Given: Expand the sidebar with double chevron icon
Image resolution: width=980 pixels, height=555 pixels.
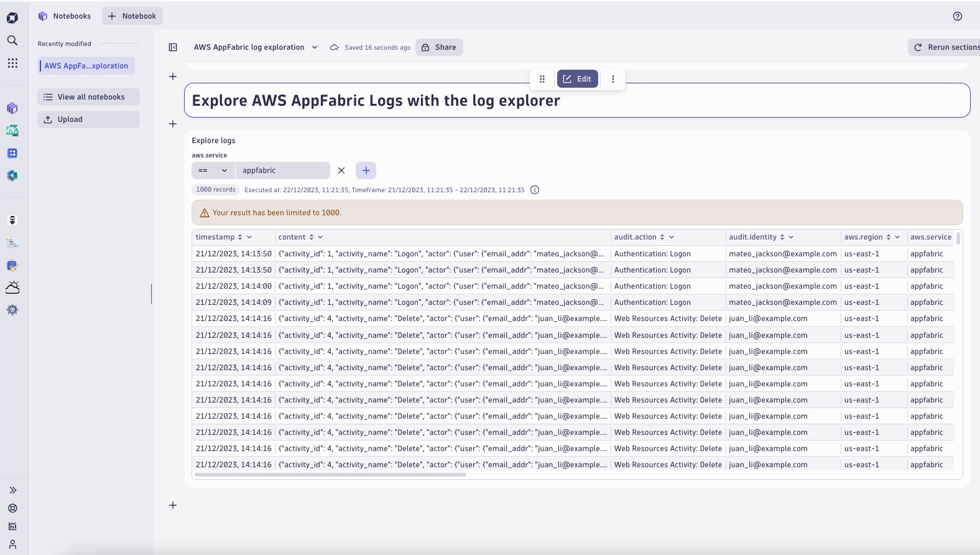Looking at the screenshot, I should click(x=12, y=490).
